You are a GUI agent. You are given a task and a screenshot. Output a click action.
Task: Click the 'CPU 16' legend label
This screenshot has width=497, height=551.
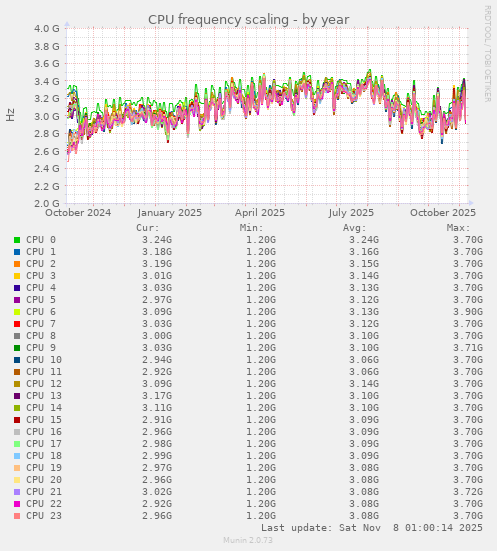pyautogui.click(x=44, y=432)
